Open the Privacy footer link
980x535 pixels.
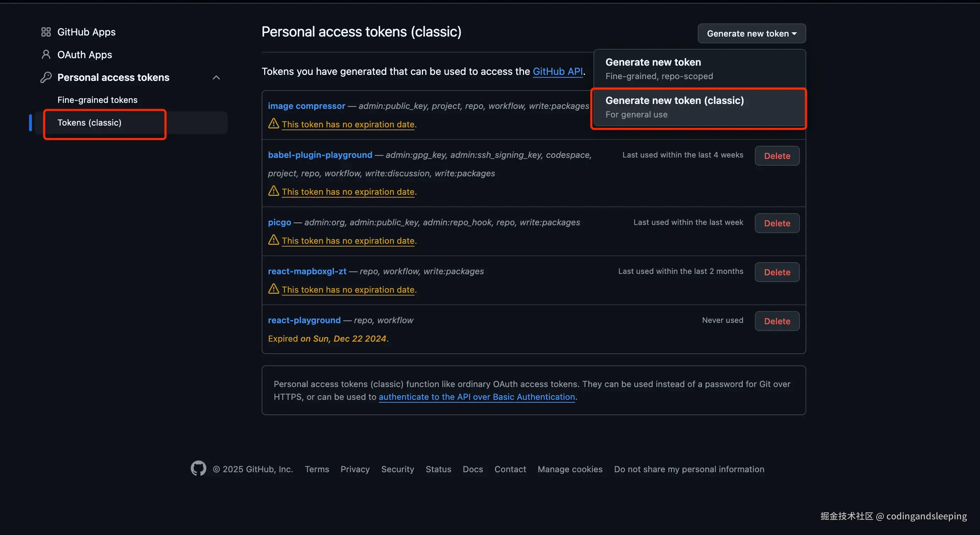(x=355, y=469)
